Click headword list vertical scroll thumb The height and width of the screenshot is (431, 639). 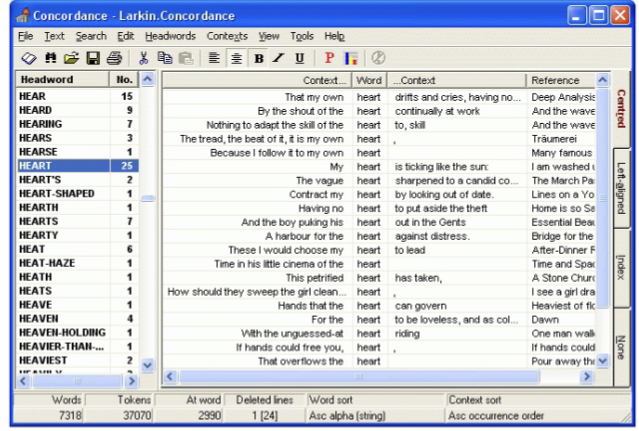click(148, 198)
